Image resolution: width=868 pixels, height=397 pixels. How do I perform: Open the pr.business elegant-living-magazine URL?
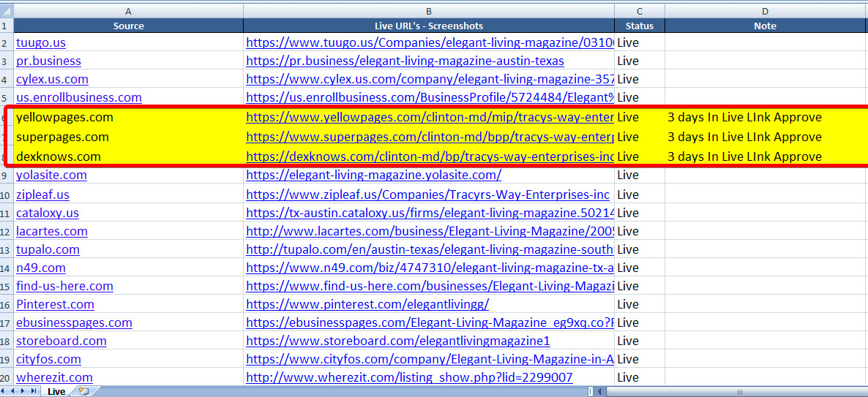[405, 60]
